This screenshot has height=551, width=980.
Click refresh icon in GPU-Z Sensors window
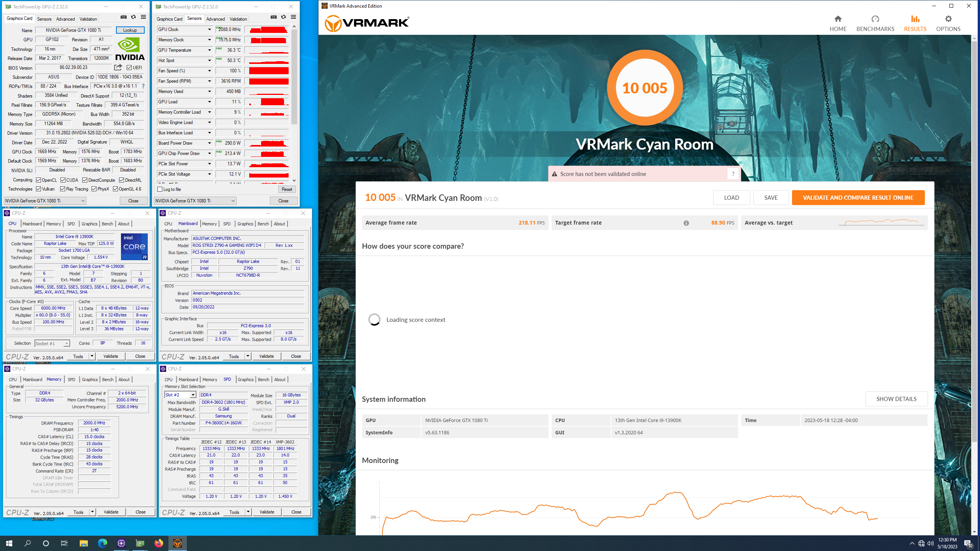(x=283, y=17)
